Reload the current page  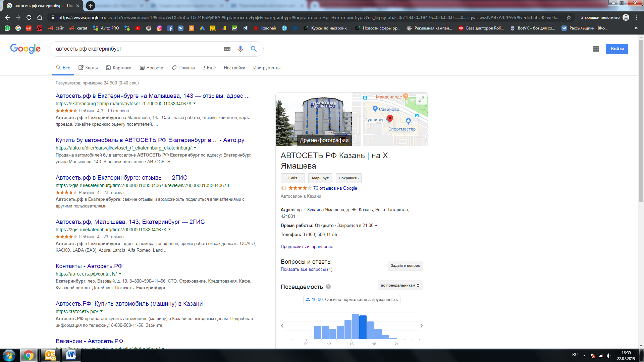pos(29,17)
